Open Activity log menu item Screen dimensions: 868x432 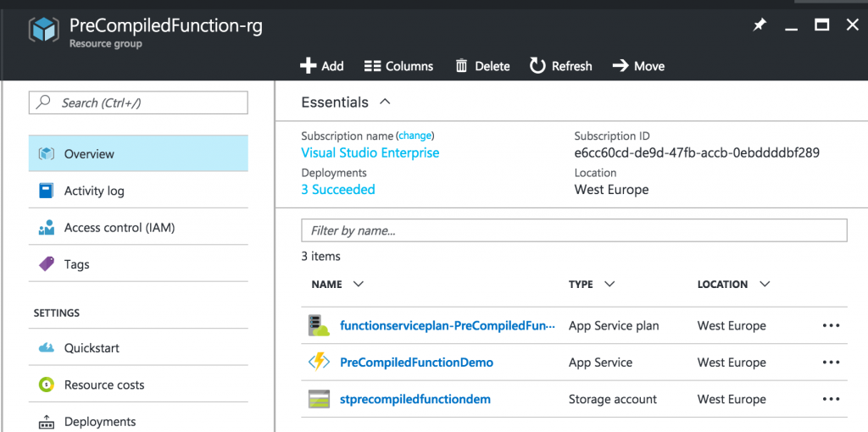138,191
